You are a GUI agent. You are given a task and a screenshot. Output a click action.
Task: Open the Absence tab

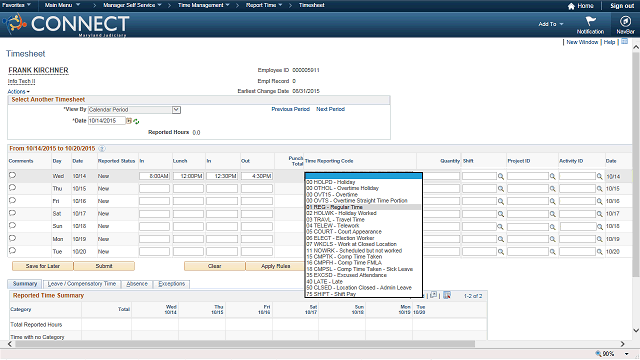click(137, 284)
